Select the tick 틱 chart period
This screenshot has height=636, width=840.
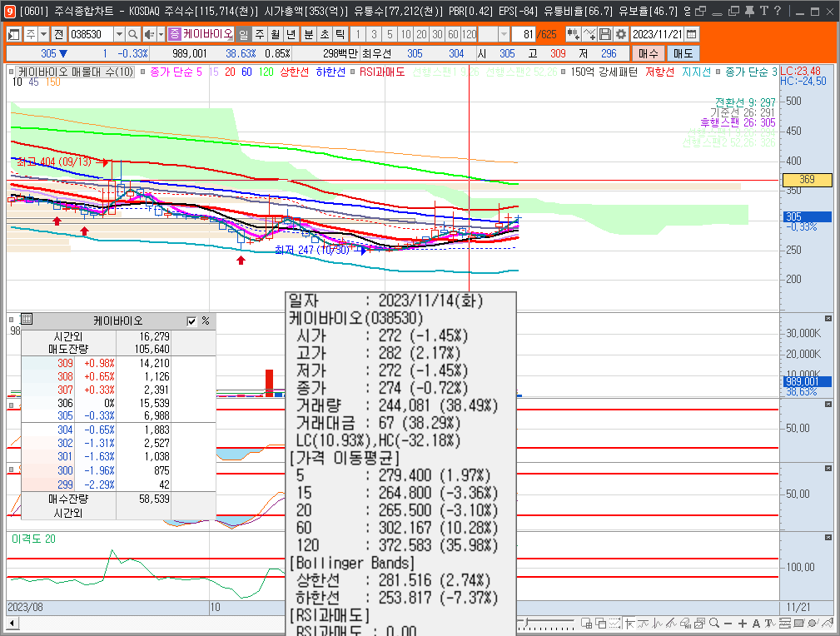(340, 35)
